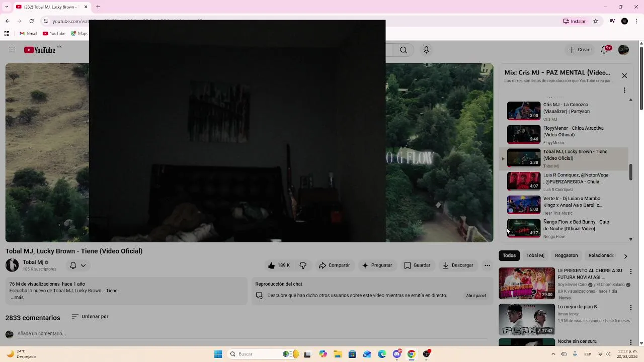The image size is (644, 362).
Task: Click the YouTube search magnifier button
Action: tap(404, 50)
